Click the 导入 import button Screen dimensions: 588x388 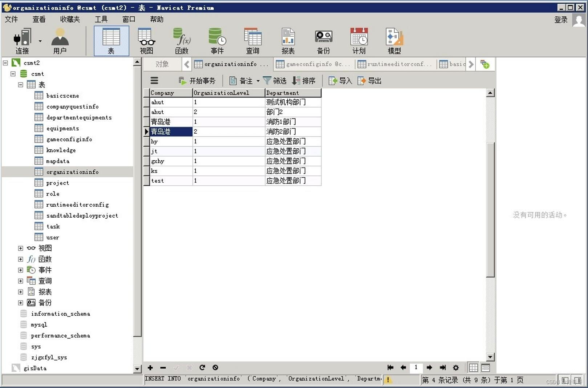coord(340,81)
